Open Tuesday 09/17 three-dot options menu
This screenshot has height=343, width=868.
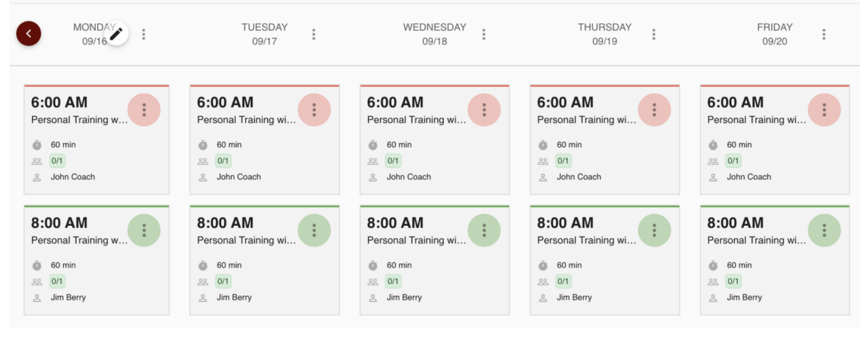pos(314,34)
